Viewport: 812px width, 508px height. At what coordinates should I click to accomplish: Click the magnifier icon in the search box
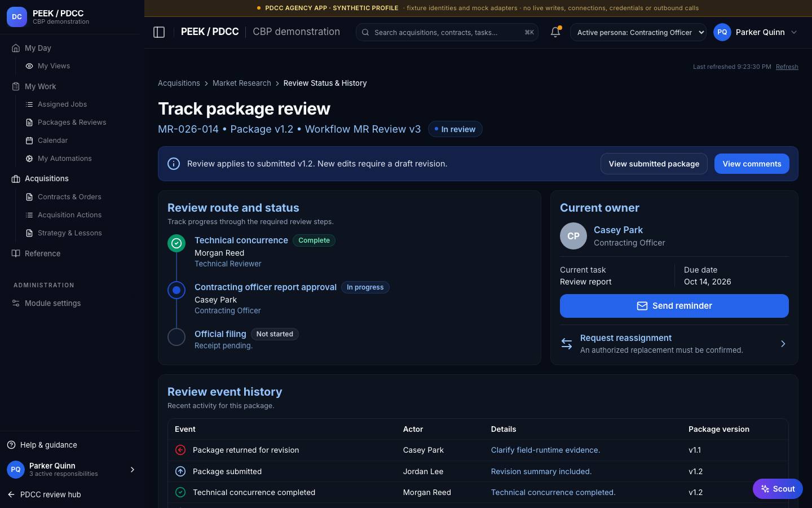(x=365, y=33)
